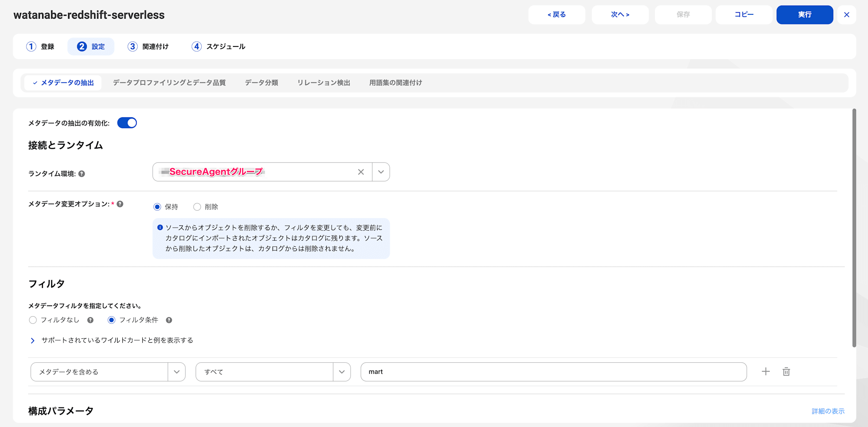Image resolution: width=868 pixels, height=427 pixels.
Task: Open the すべて dropdown
Action: point(273,372)
